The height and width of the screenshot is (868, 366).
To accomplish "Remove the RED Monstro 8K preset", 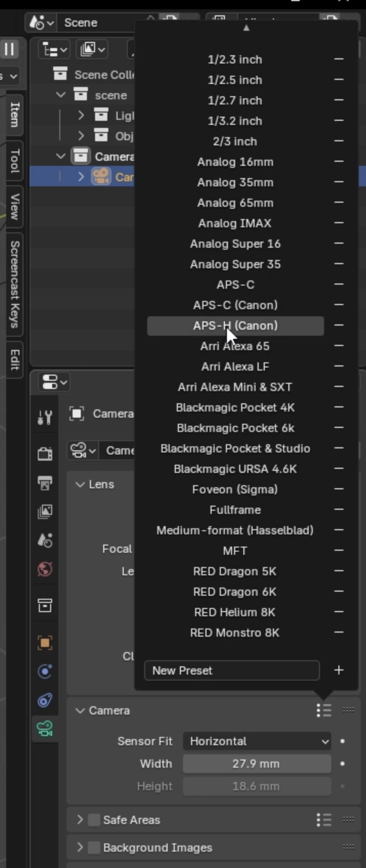I will coord(338,633).
